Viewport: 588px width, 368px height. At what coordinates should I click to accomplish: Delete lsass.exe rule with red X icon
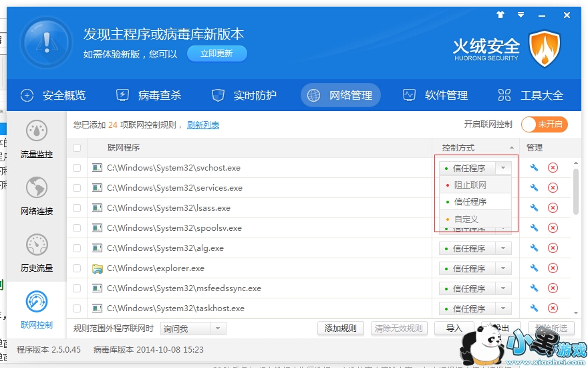[x=553, y=208]
